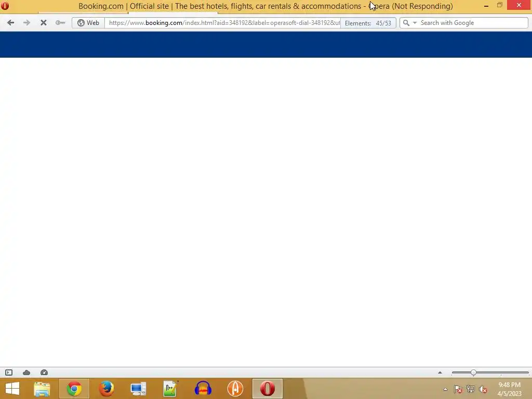
Task: Go back using the back arrow
Action: pos(10,23)
